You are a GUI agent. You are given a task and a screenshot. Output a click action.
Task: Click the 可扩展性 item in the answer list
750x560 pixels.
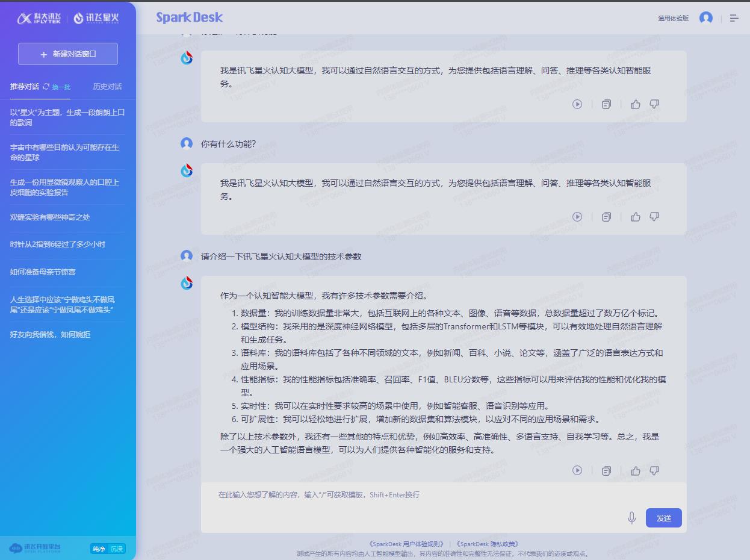tap(421, 419)
